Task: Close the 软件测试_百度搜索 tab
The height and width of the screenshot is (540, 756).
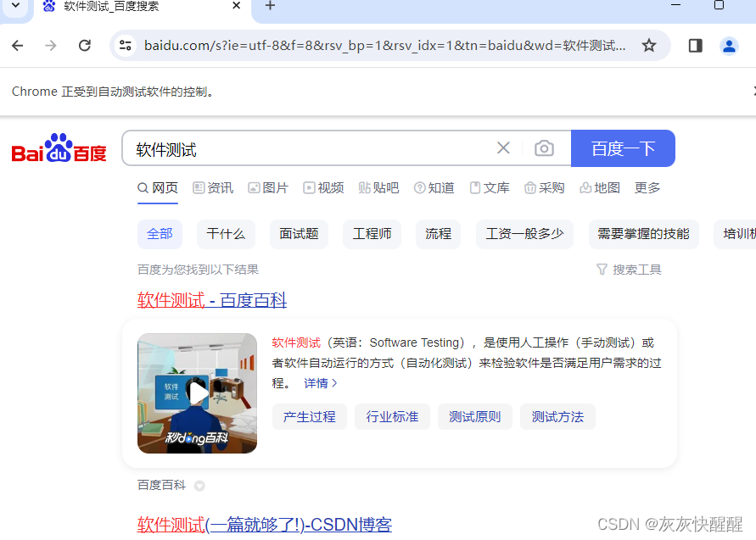Action: click(x=236, y=6)
